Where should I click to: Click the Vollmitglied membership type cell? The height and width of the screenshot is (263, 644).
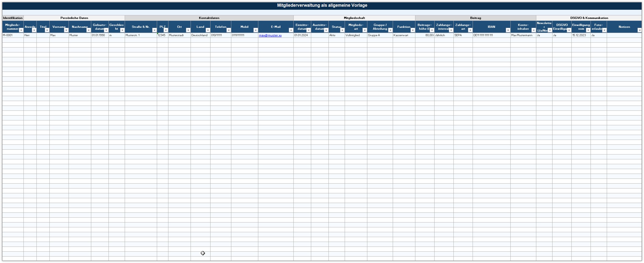(x=356, y=35)
